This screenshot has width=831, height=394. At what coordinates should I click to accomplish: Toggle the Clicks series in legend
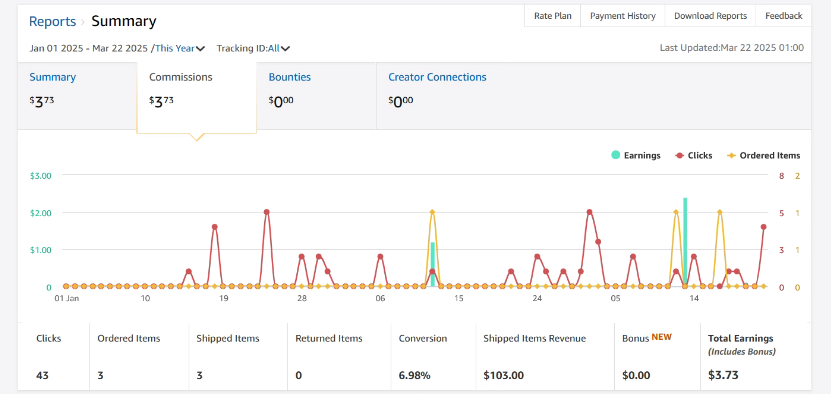694,155
